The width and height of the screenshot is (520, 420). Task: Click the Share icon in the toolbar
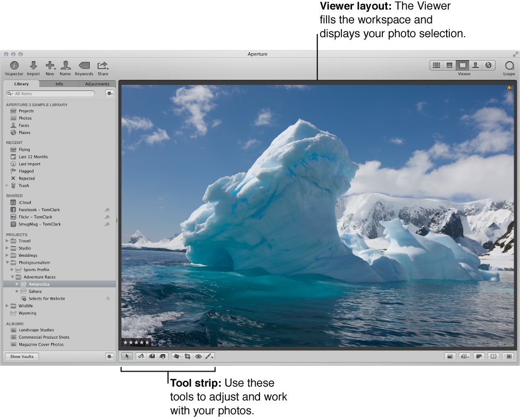(x=103, y=65)
